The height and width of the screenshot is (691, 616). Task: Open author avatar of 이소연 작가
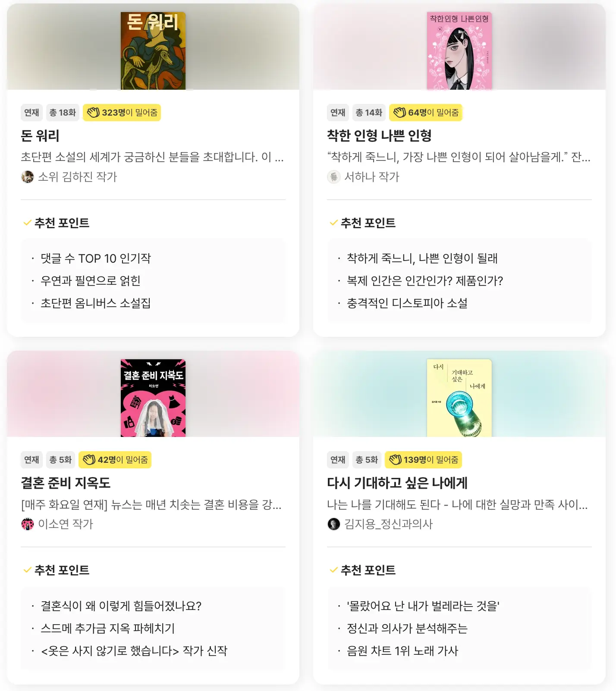(28, 524)
